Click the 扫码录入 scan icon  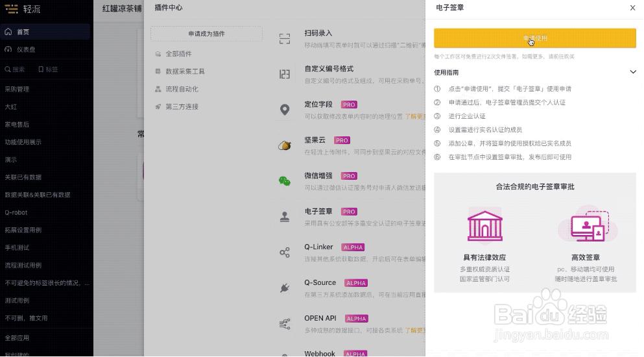[x=285, y=39]
